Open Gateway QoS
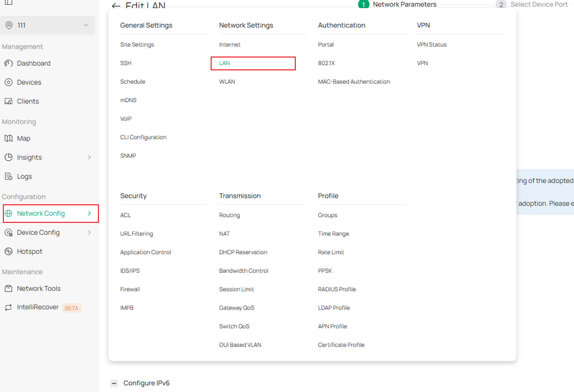 coord(236,308)
